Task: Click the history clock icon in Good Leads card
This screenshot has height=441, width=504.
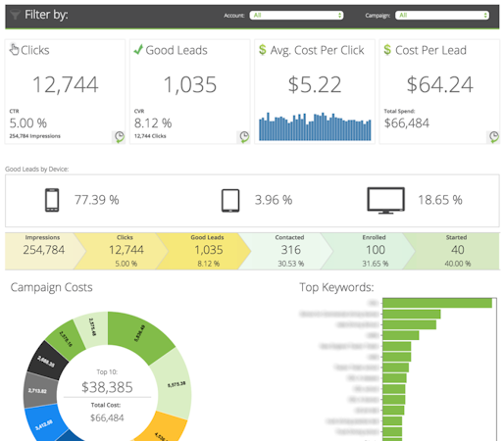Action: [x=244, y=137]
